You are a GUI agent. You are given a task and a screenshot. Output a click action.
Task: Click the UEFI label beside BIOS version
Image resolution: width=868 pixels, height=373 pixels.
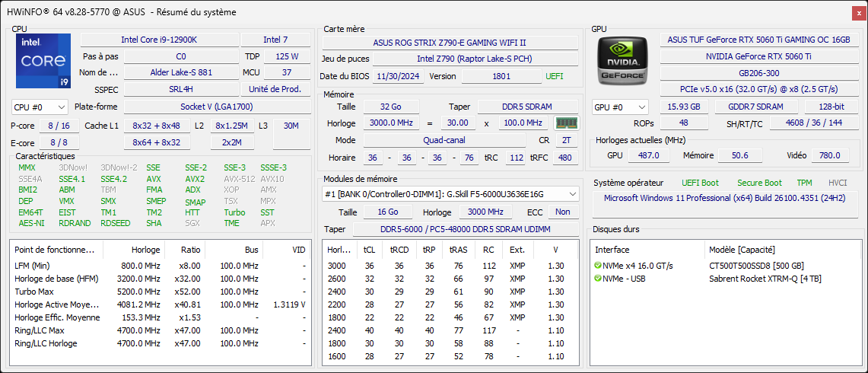tap(554, 76)
